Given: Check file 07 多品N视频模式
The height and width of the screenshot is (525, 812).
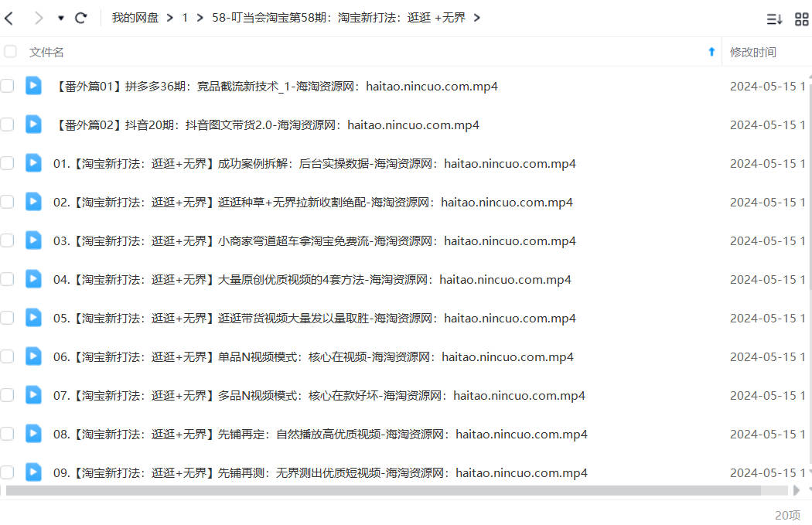Looking at the screenshot, I should point(7,396).
